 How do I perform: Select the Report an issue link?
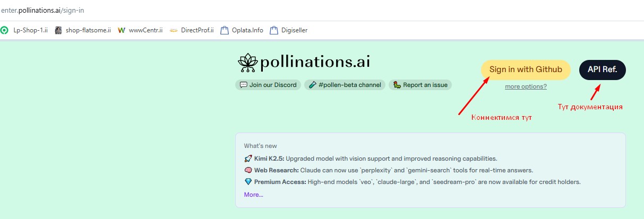tap(420, 85)
